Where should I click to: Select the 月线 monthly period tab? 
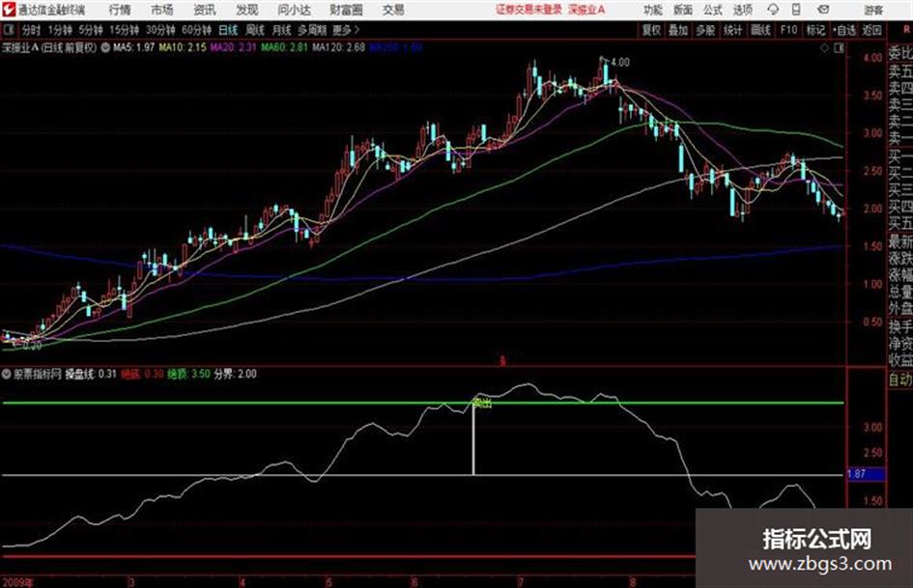click(282, 30)
